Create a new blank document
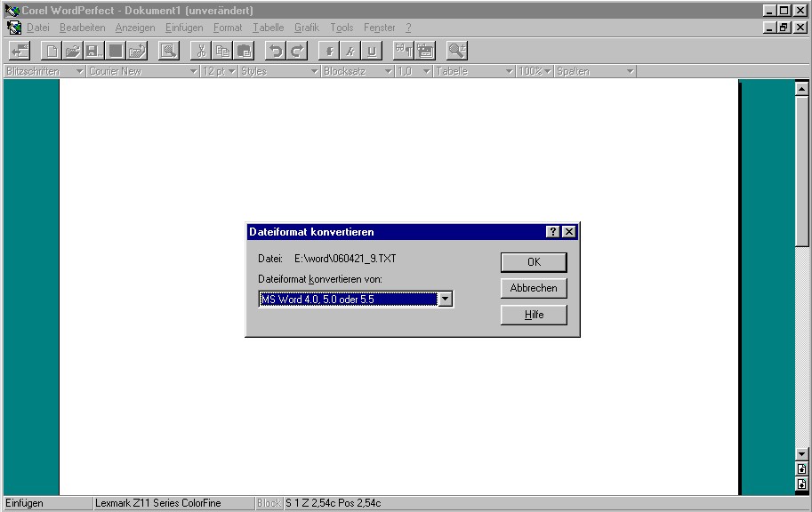Viewport: 812px width, 512px height. pyautogui.click(x=52, y=51)
